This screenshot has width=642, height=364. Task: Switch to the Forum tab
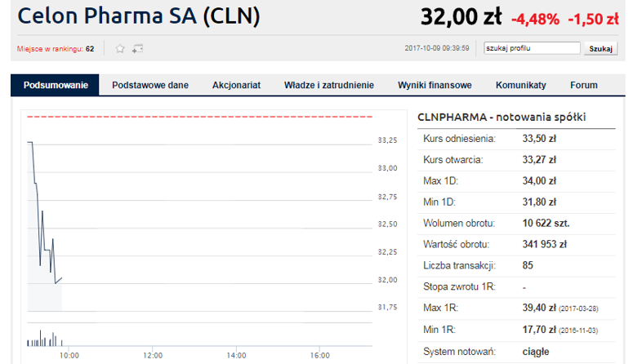[583, 85]
